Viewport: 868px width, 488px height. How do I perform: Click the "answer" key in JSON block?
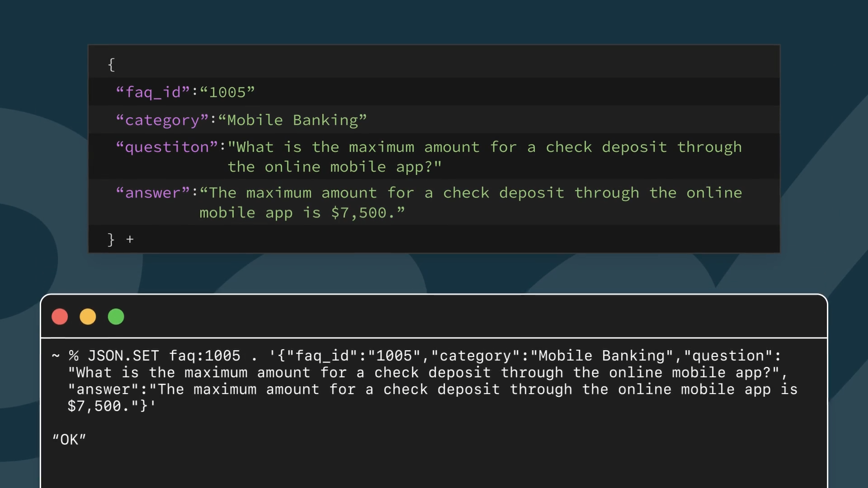pos(153,193)
